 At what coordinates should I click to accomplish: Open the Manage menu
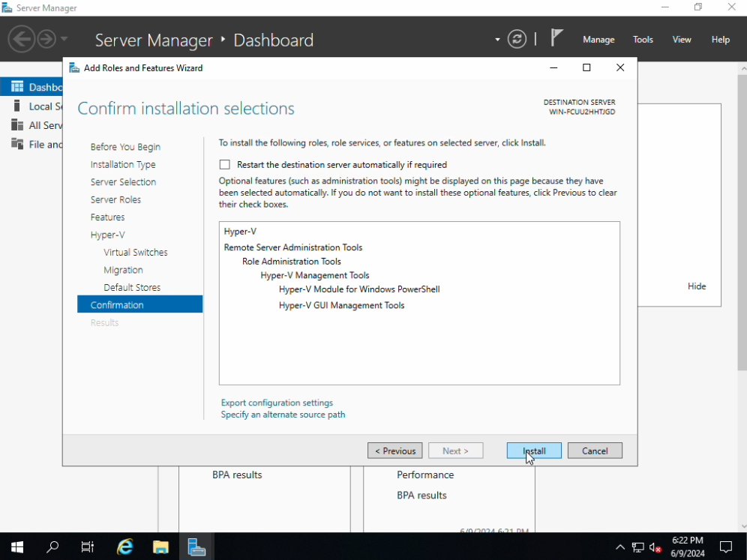pyautogui.click(x=598, y=40)
